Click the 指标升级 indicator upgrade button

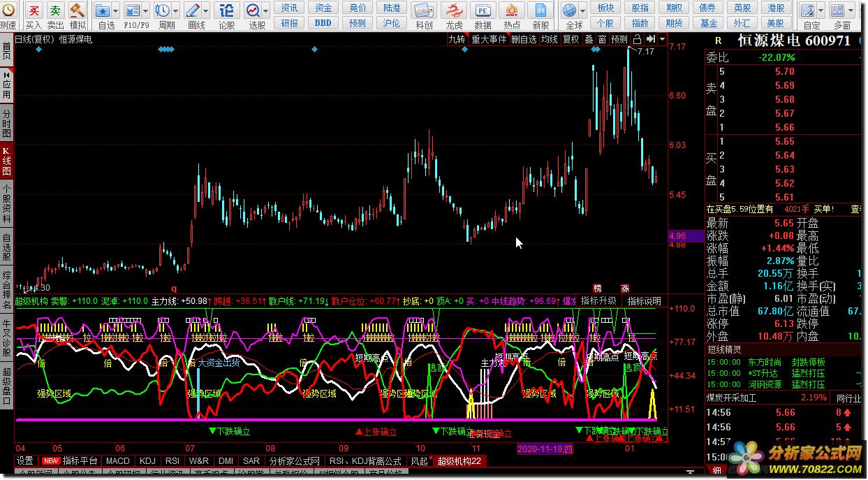coord(598,301)
